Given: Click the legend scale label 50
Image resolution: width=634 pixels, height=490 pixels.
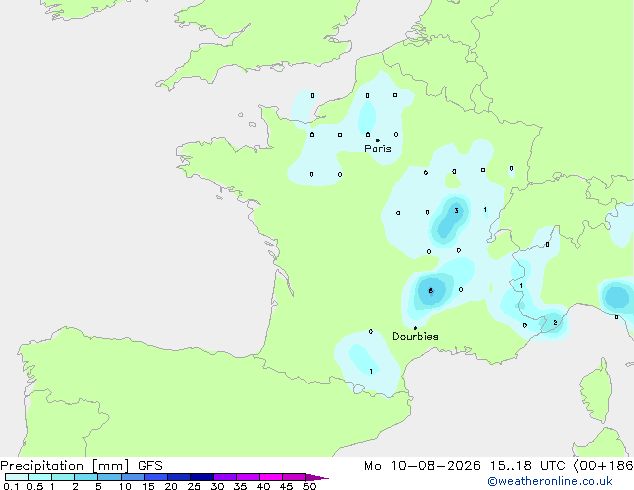Looking at the screenshot, I should 309,486.
